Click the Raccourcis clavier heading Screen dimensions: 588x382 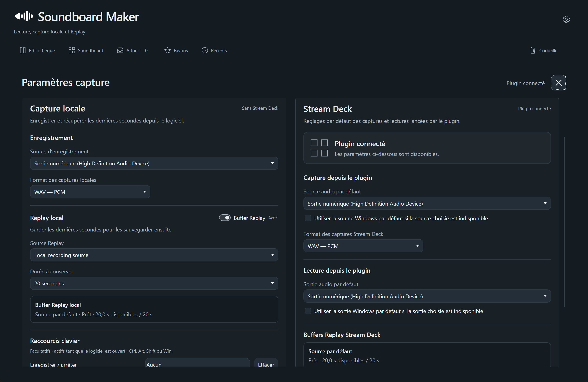(55, 341)
